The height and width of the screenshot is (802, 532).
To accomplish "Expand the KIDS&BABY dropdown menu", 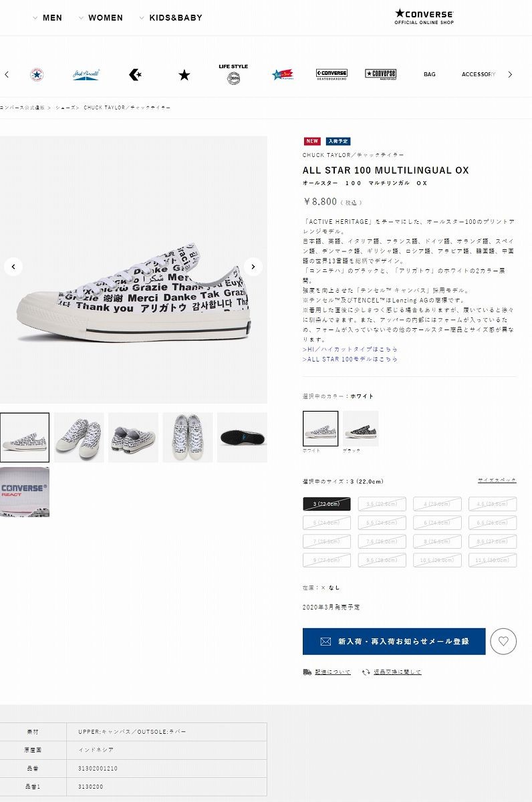I will 170,18.
